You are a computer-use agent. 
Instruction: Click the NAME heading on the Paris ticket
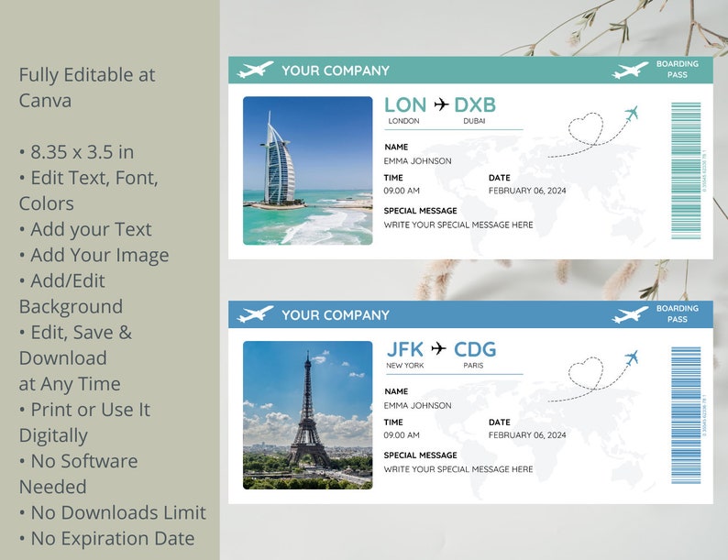pos(396,391)
